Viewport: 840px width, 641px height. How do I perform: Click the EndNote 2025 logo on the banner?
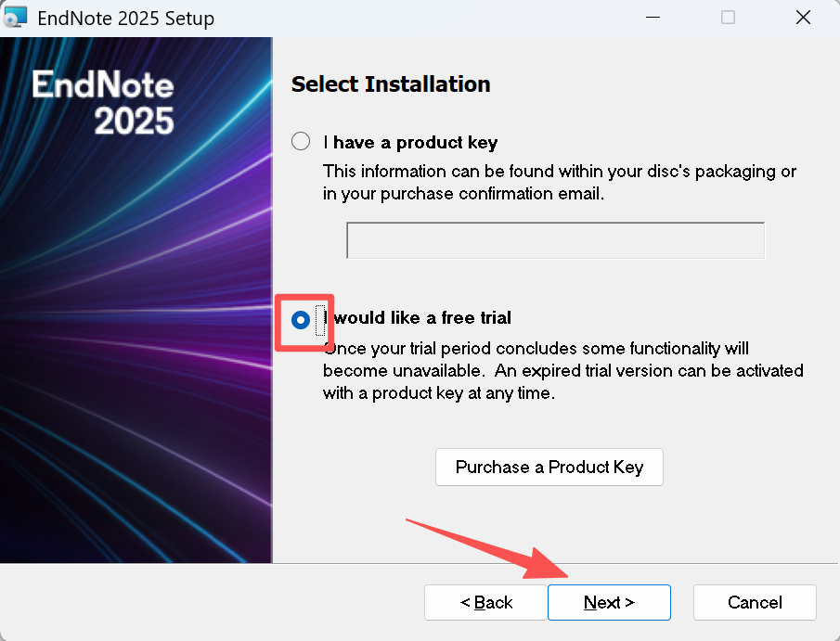(x=103, y=102)
